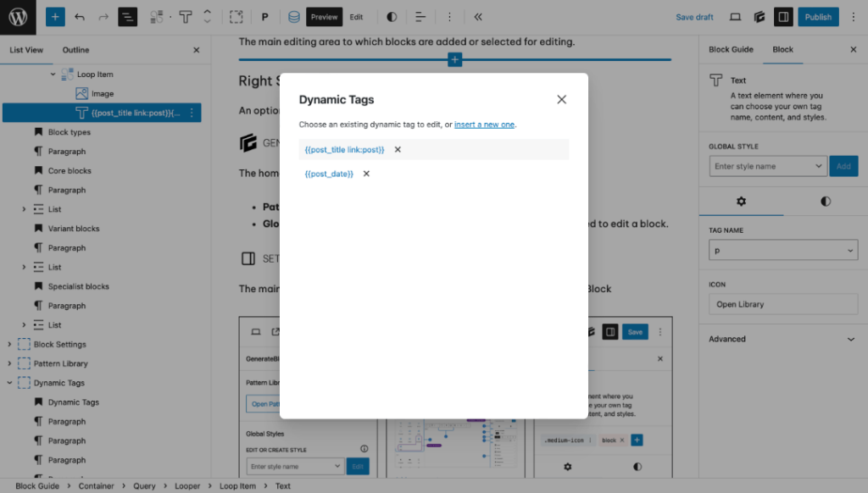Screen dimensions: 868x493
Task: Click the Publish button
Action: [818, 17]
